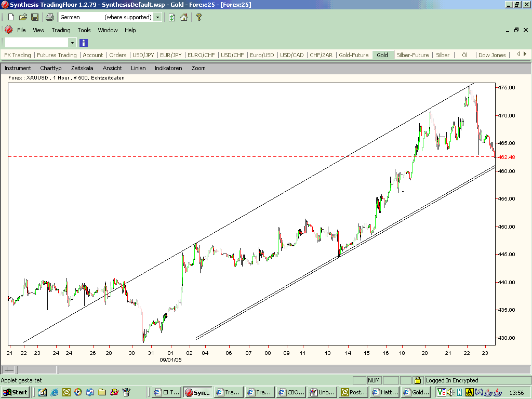This screenshot has width=532, height=399.
Task: Open the Tools menu
Action: pos(84,30)
